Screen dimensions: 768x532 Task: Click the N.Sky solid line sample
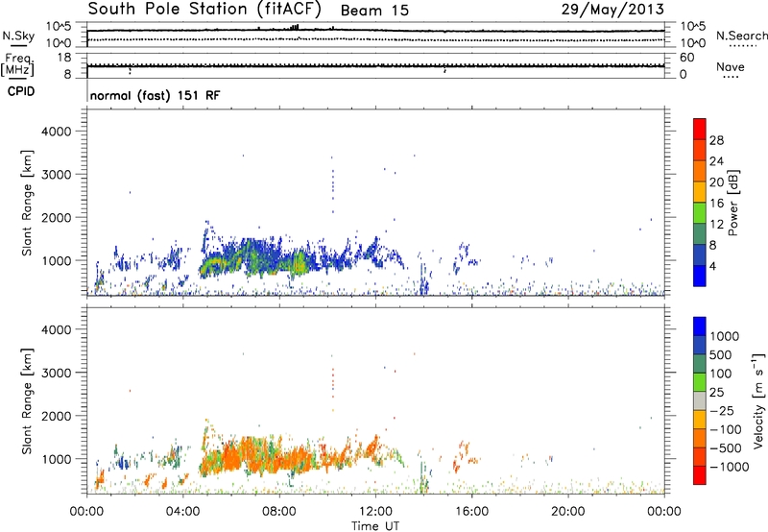(18, 45)
